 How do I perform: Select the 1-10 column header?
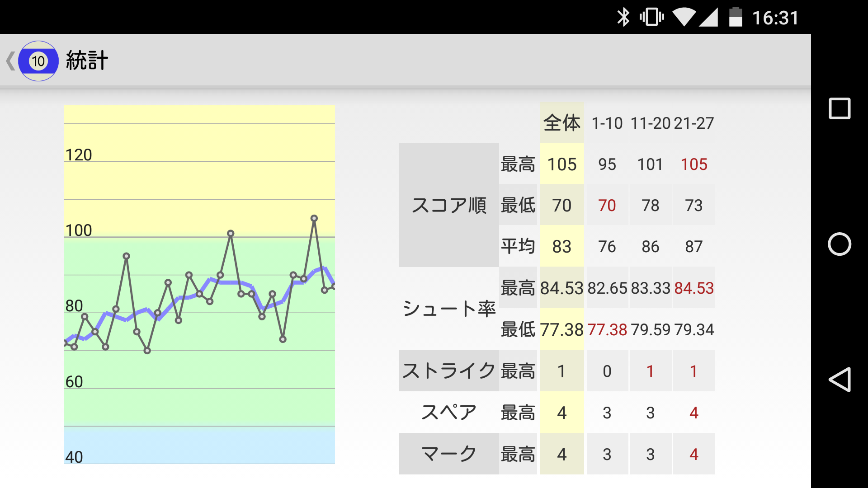click(607, 123)
